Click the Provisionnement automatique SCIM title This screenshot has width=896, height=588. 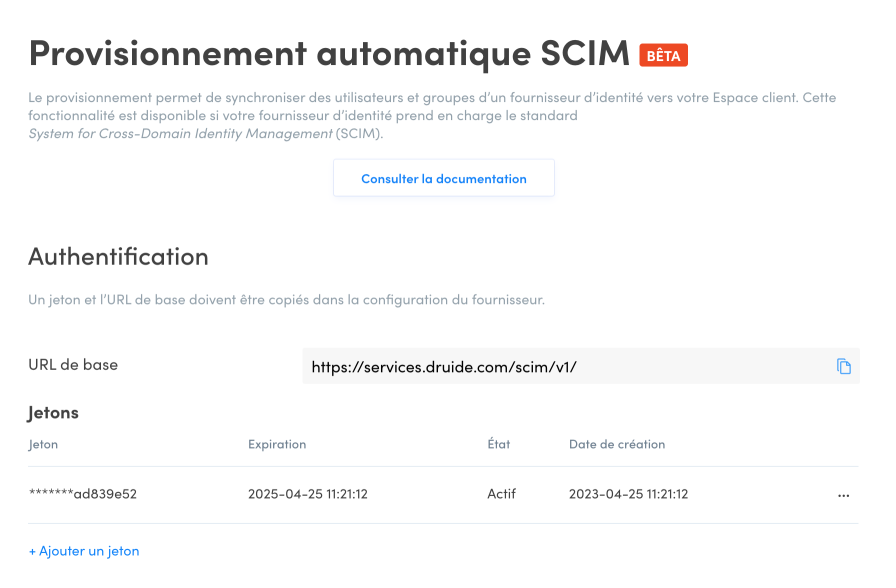point(329,53)
